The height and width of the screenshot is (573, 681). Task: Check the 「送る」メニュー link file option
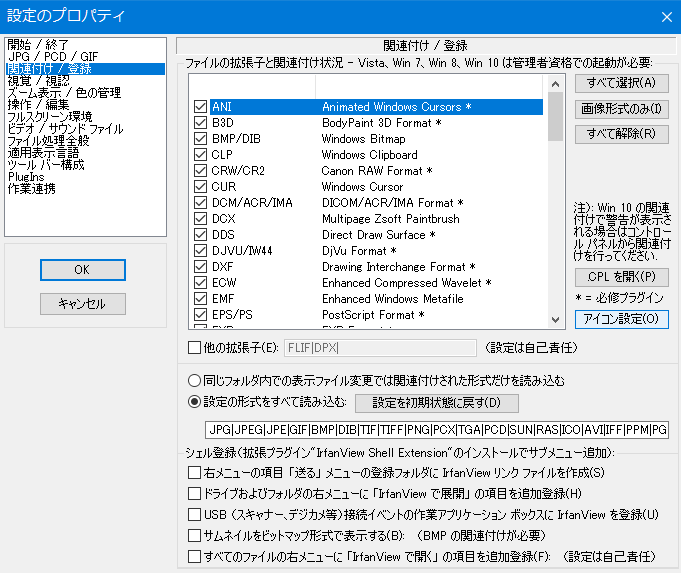(194, 473)
